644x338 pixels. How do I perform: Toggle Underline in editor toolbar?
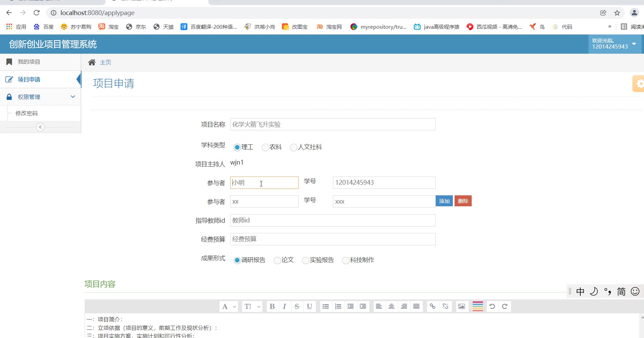(309, 307)
